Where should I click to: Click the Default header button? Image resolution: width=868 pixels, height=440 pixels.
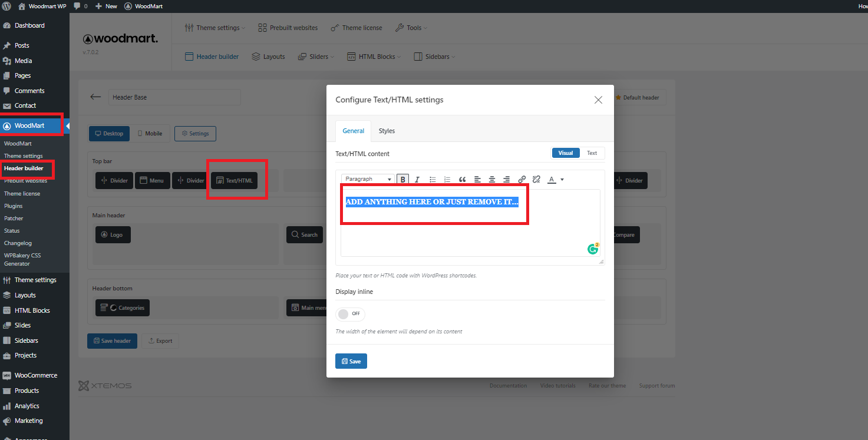(637, 98)
